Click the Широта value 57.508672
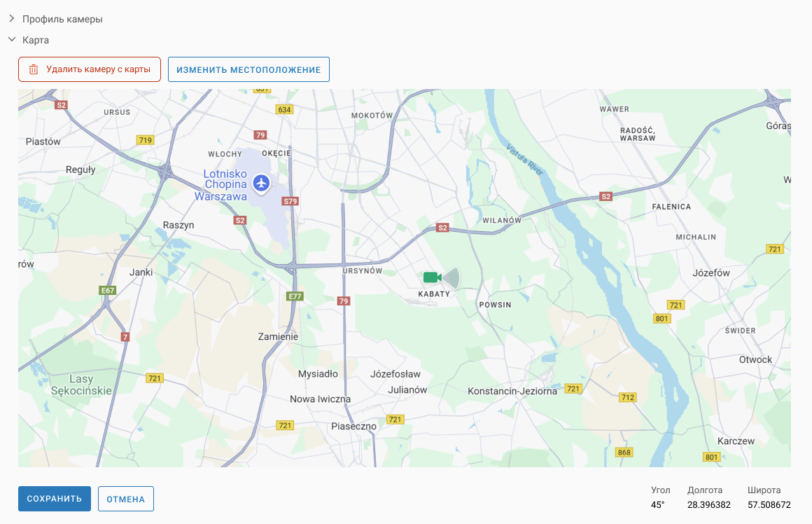 [769, 504]
